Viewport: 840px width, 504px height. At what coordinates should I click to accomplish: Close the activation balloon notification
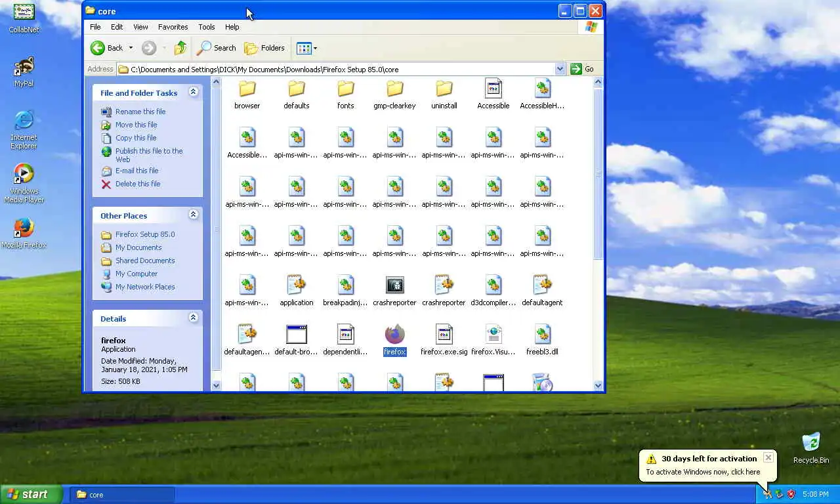click(768, 457)
